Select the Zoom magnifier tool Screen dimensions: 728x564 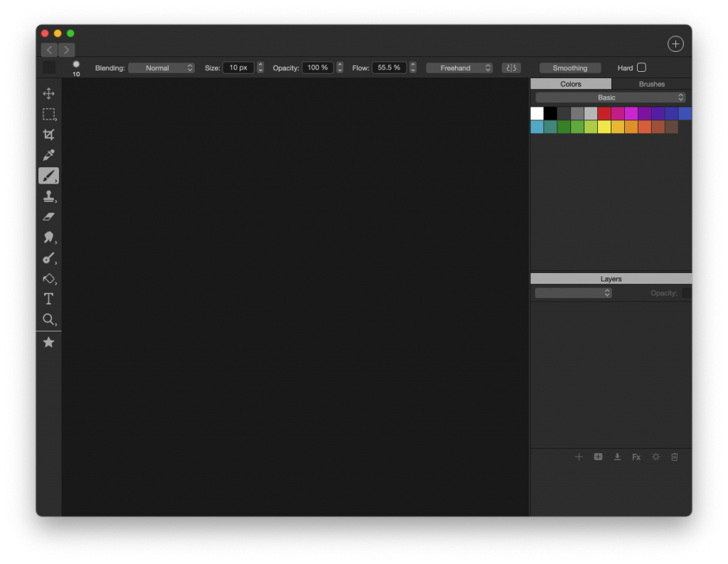pos(49,319)
